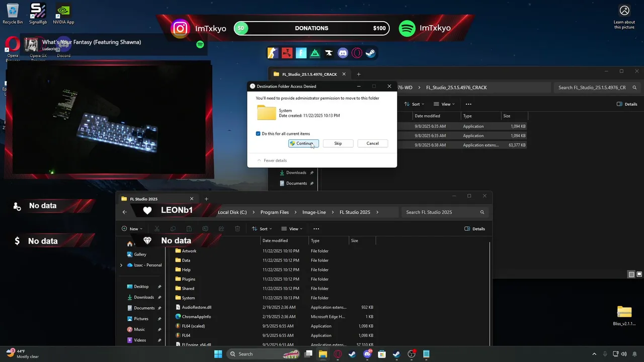644x362 pixels.
Task: Go back in FL Studio 2025 window
Action: (x=125, y=212)
